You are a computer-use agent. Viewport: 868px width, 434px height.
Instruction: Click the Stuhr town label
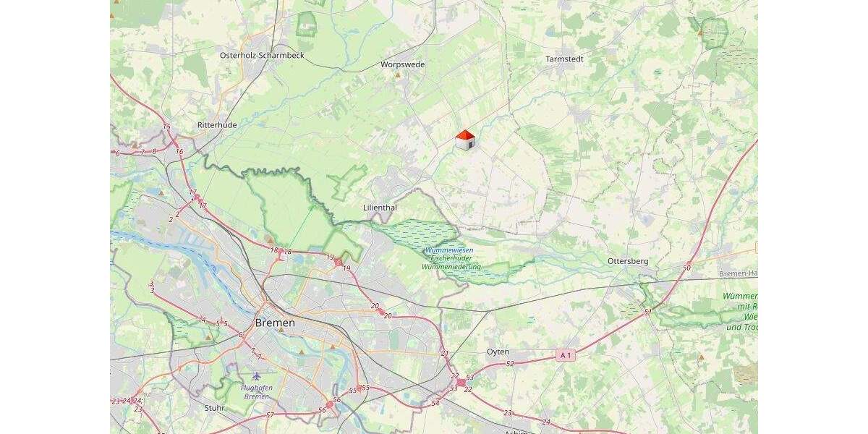[214, 408]
